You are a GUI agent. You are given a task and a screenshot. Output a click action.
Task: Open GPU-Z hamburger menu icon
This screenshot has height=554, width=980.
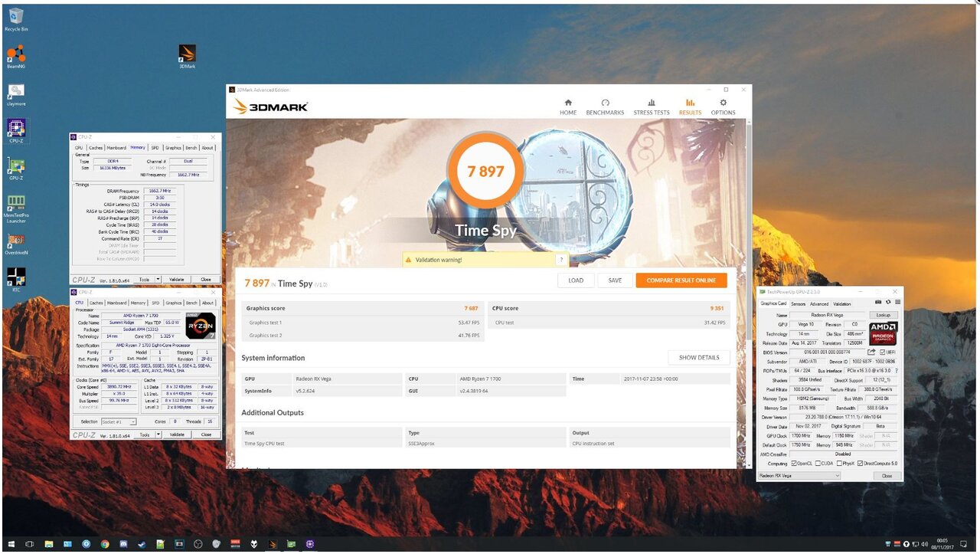tap(897, 303)
